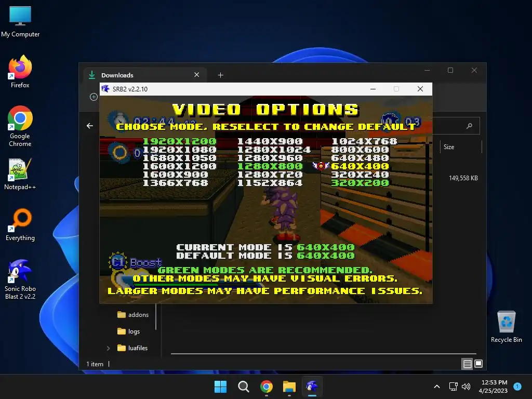
Task: Click the SRB2 window title icon
Action: tap(105, 89)
